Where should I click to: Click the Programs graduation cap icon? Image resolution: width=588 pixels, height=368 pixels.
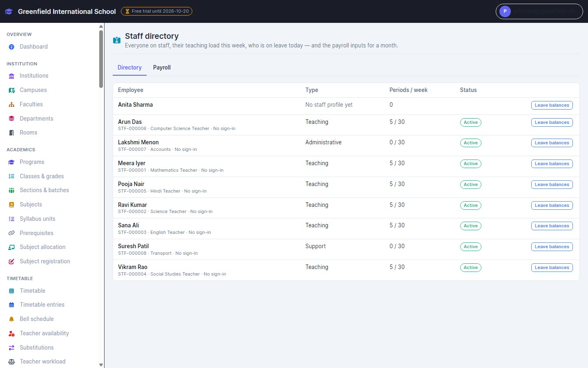[11, 162]
